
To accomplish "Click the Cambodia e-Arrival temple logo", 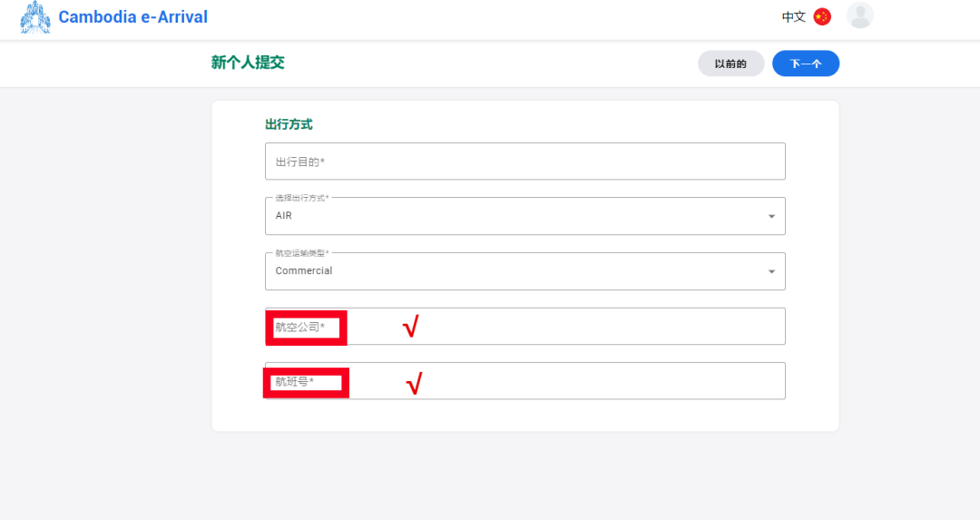I will click(x=35, y=17).
